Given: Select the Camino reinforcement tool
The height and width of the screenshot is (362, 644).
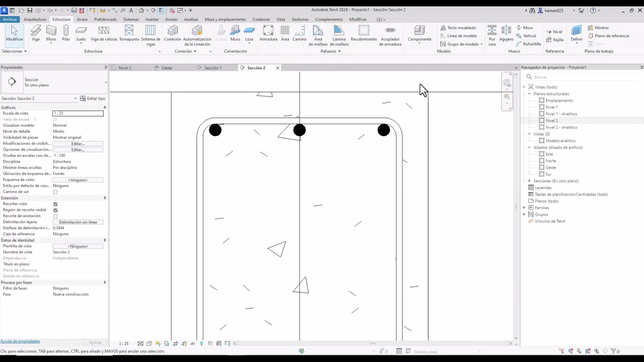Looking at the screenshot, I should coord(299,34).
